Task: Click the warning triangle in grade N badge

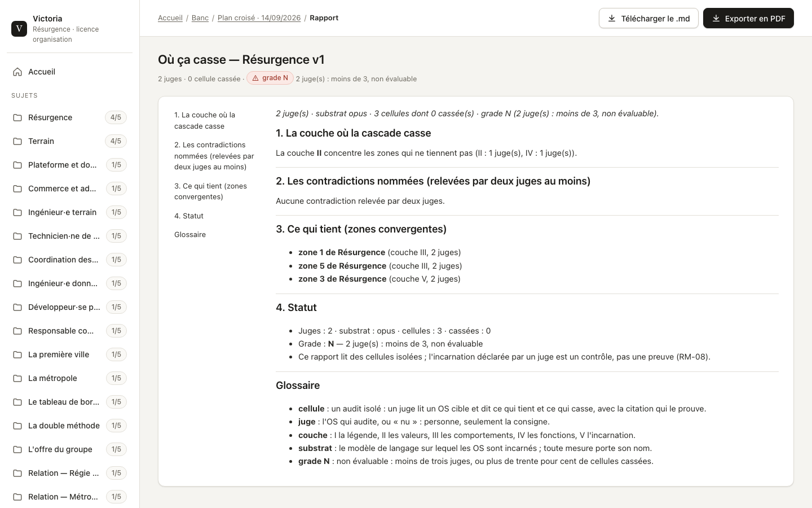Action: point(255,78)
